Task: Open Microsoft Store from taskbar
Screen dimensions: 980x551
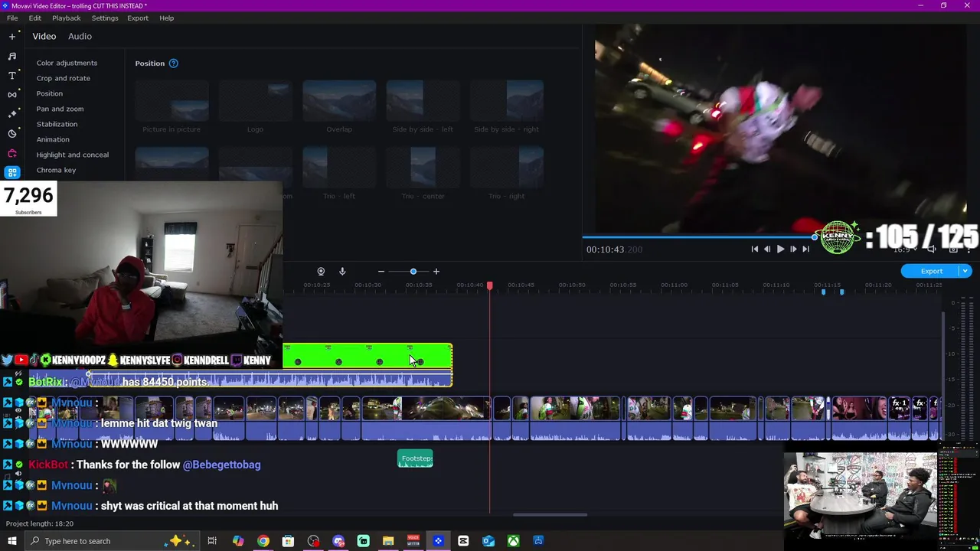Action: tap(288, 541)
